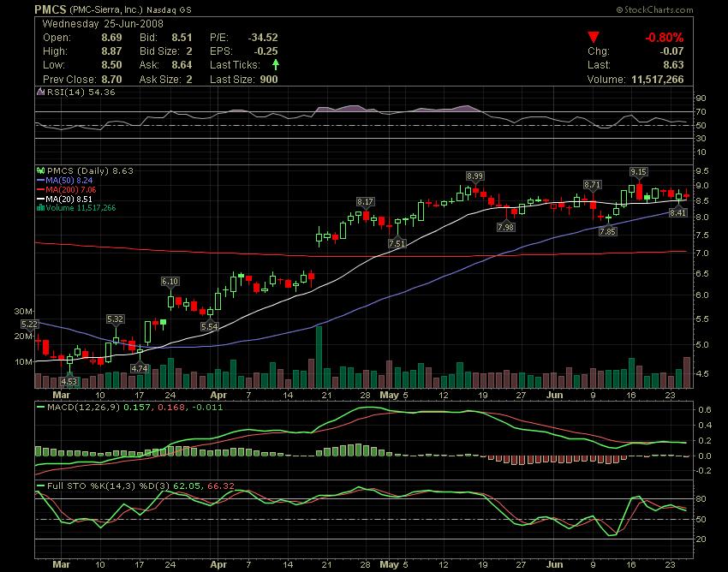
Task: Click the 5.32 price annotation
Action: pyautogui.click(x=115, y=319)
